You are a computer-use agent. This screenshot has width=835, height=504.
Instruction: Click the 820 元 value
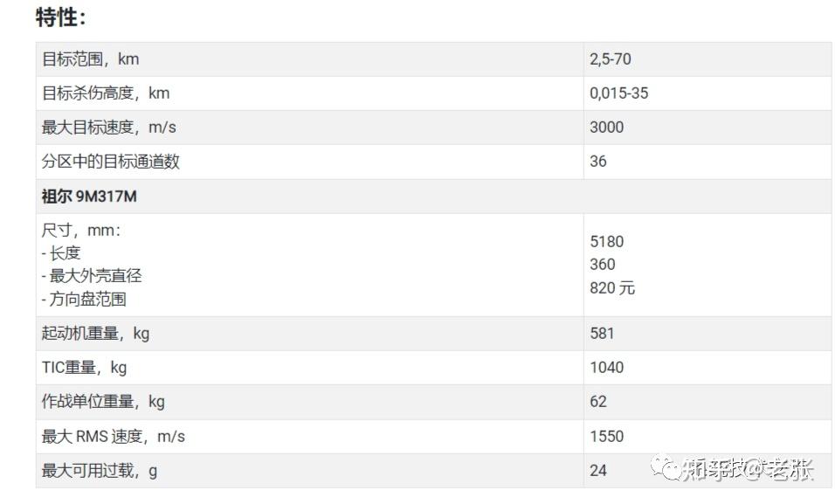(611, 287)
